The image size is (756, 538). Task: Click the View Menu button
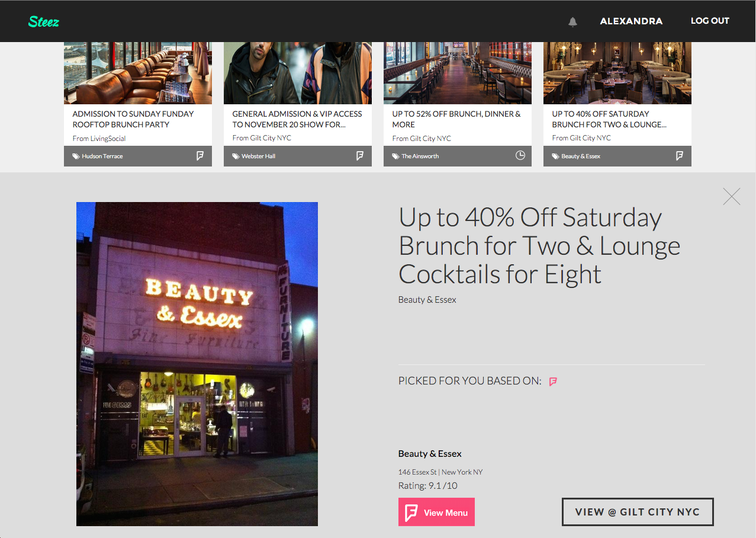(436, 513)
